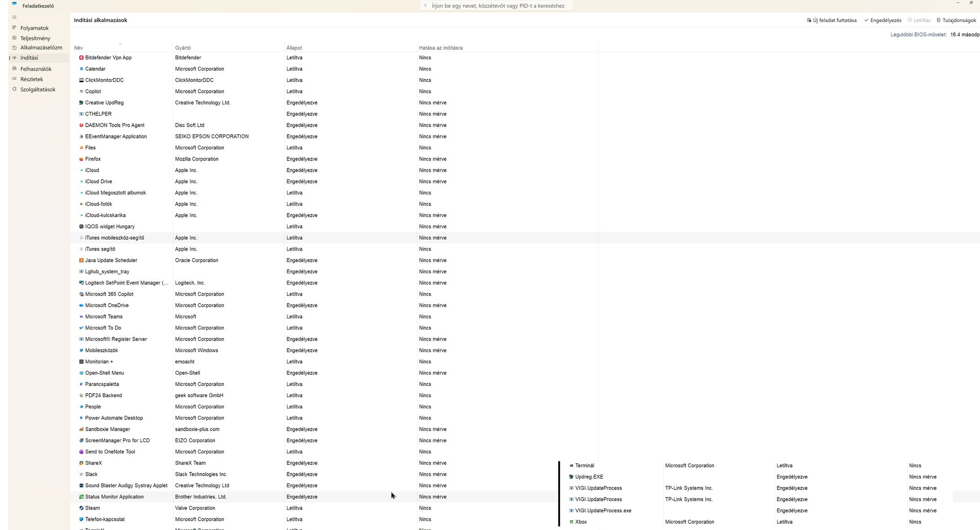The width and height of the screenshot is (980, 530).
Task: Click the Gyártó column header
Action: (x=183, y=48)
